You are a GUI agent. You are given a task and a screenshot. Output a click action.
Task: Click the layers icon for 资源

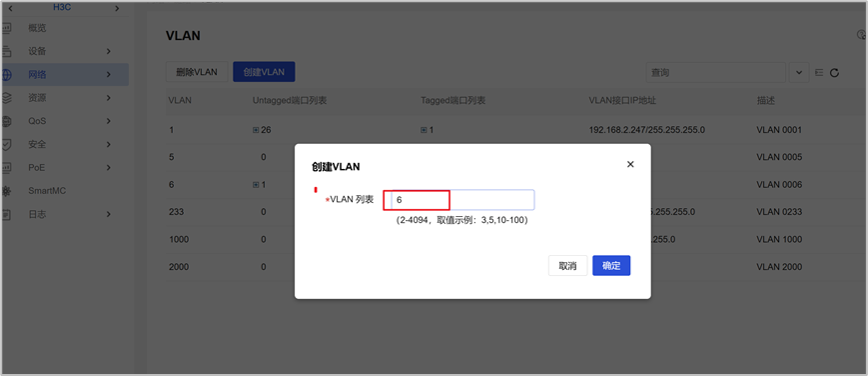7,98
